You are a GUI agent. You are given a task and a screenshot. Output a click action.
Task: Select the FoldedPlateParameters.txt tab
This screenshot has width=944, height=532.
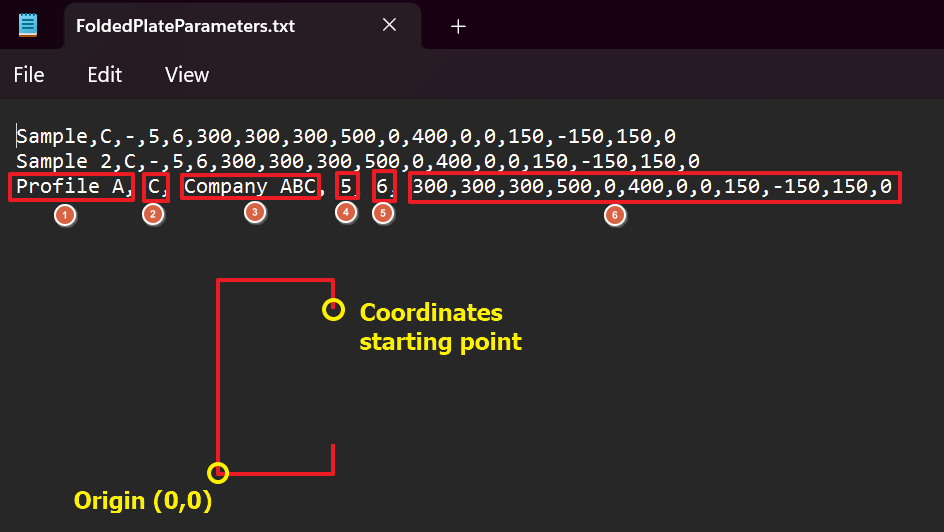[185, 26]
